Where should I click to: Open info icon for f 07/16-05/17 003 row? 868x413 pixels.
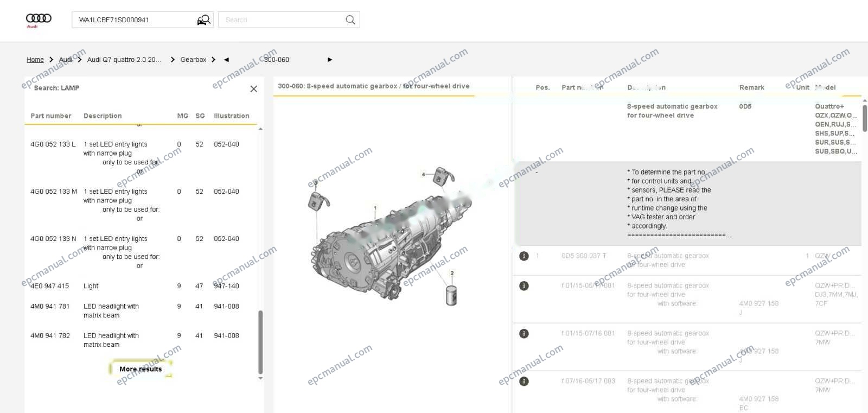point(524,382)
